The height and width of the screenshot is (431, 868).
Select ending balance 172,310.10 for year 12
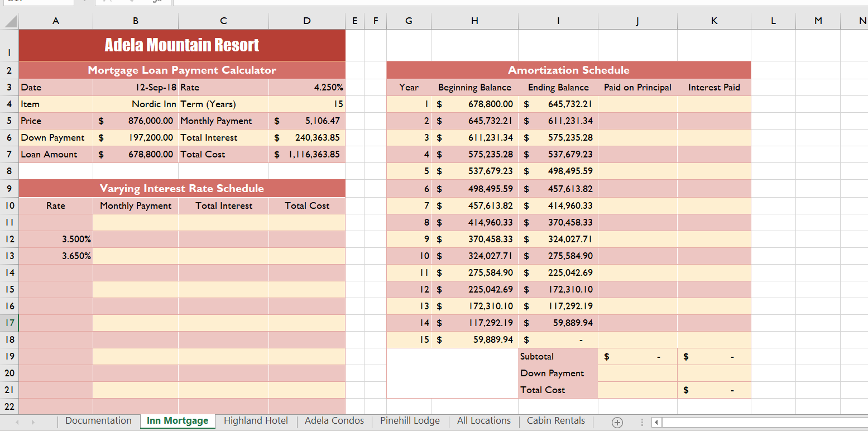(x=558, y=290)
